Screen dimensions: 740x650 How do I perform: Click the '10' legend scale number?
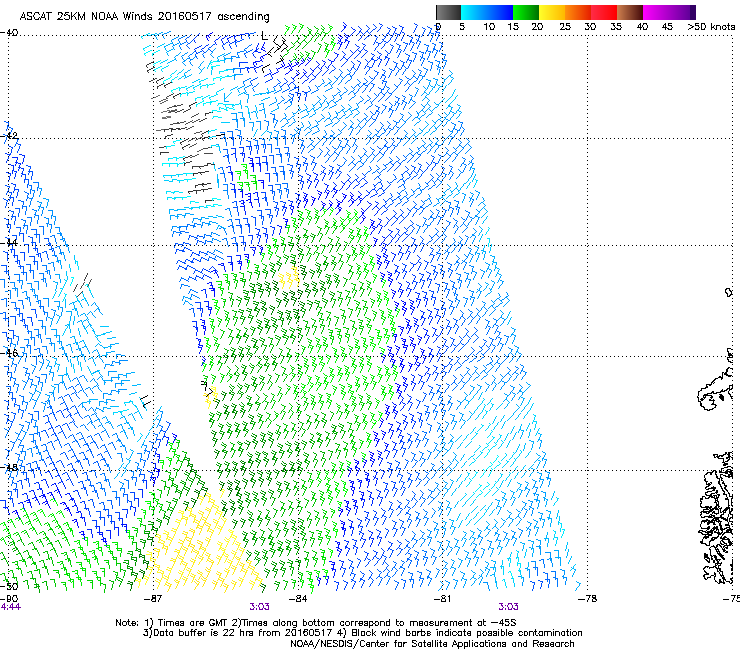click(x=489, y=26)
